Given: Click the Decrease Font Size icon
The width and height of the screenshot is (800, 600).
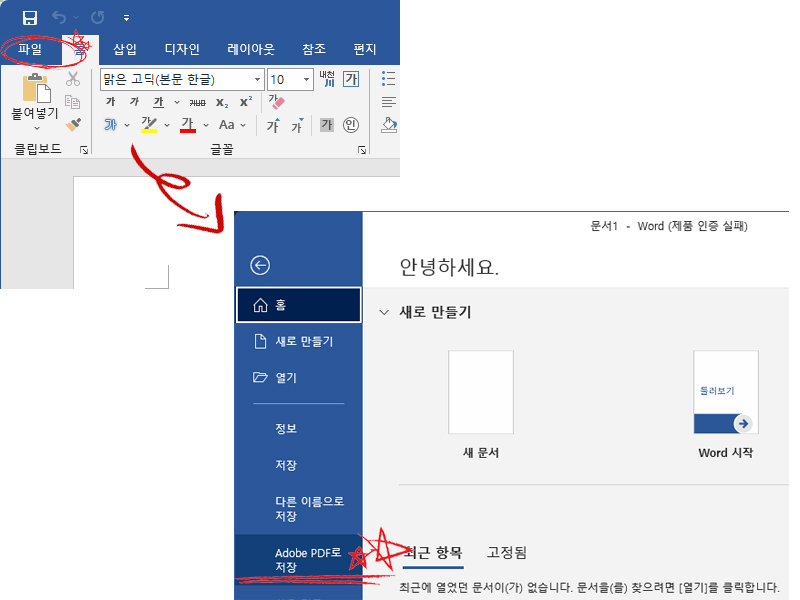Looking at the screenshot, I should click(297, 125).
